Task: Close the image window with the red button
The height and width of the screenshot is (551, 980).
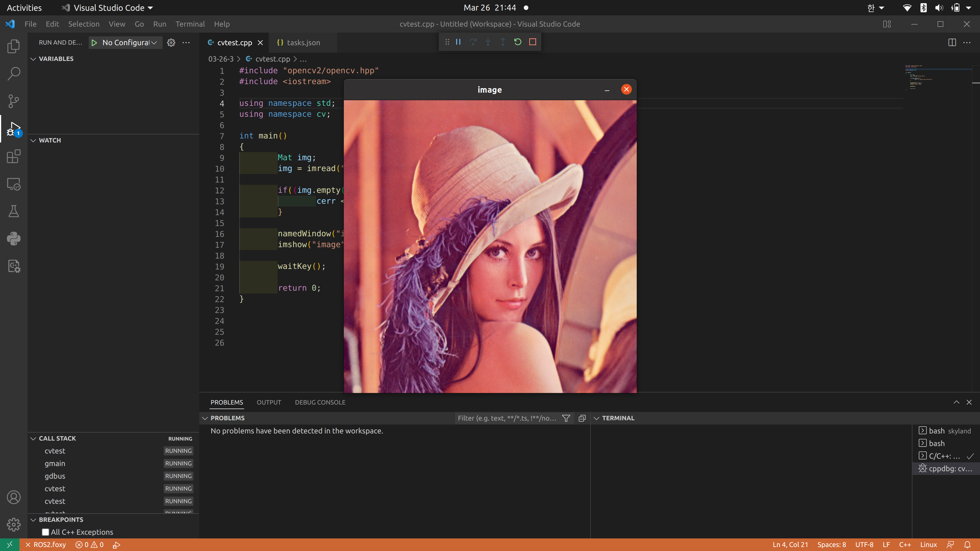Action: click(x=626, y=89)
